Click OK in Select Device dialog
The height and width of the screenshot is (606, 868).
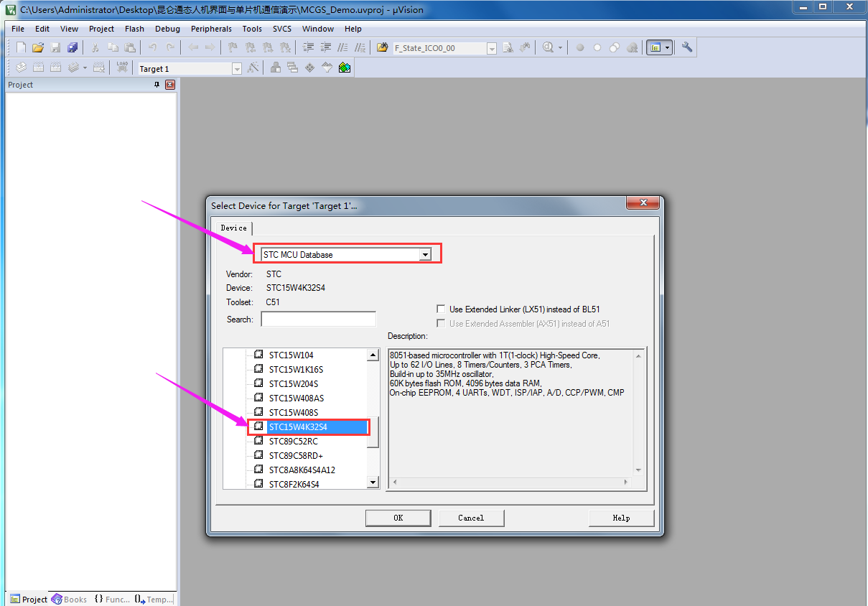click(398, 518)
